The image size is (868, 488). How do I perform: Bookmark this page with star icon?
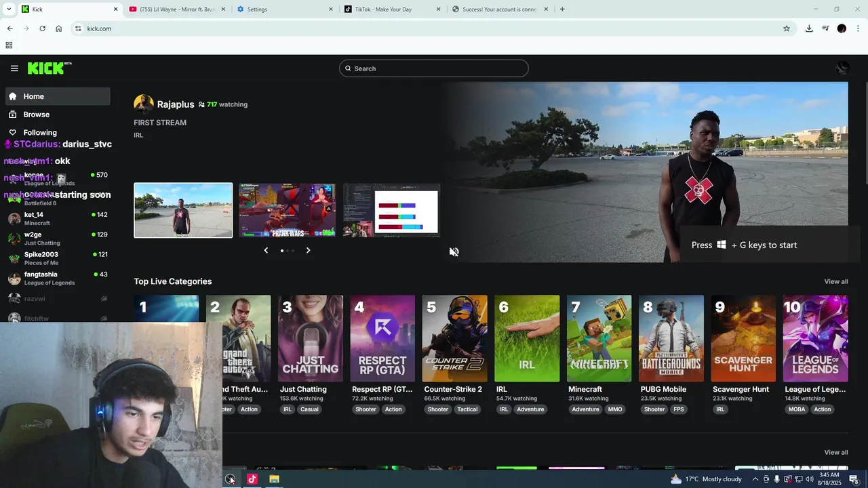[x=787, y=28]
